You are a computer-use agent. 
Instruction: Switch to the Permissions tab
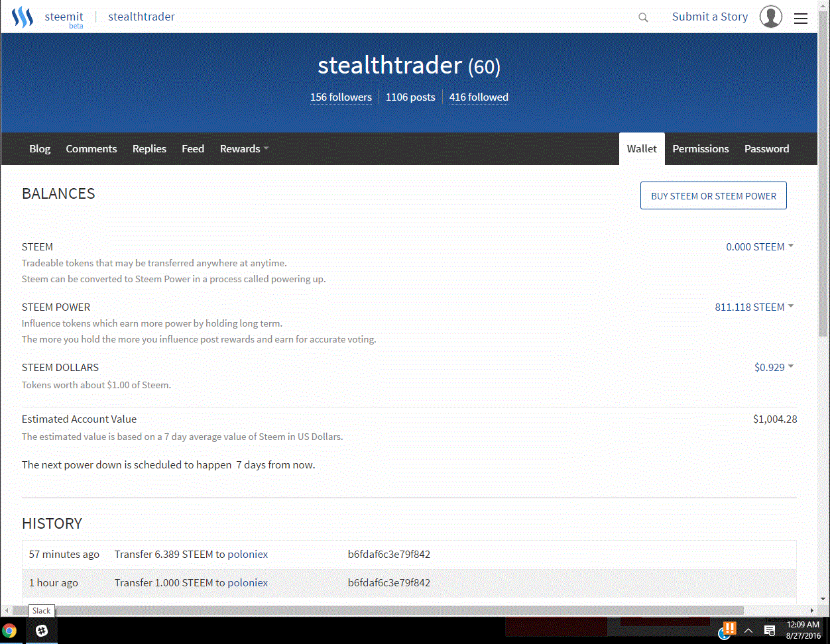pos(701,149)
